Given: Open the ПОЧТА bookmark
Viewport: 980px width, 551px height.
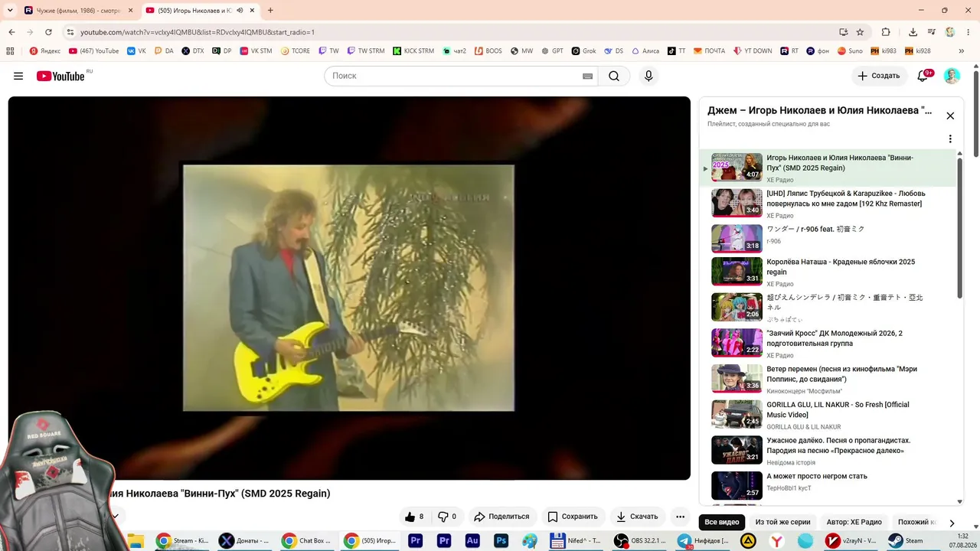Looking at the screenshot, I should pyautogui.click(x=710, y=51).
